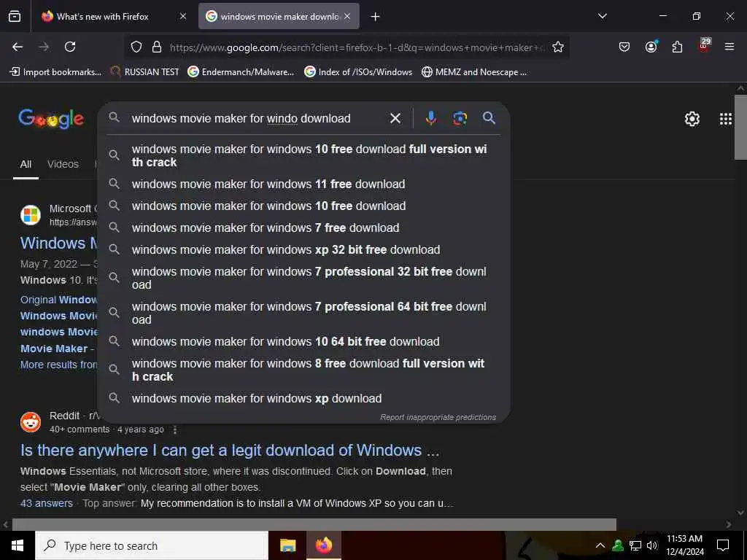Open the volume speaker tray icon
The image size is (747, 560).
point(652,545)
